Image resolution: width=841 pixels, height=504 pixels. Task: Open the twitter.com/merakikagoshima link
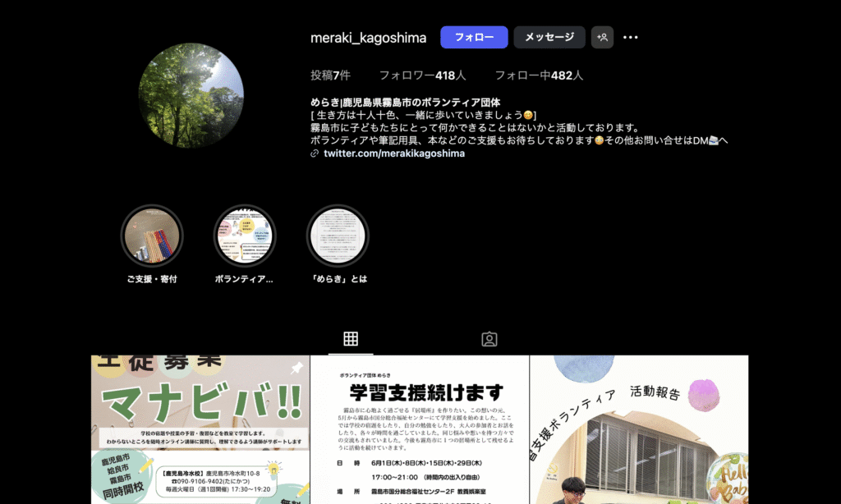click(x=393, y=153)
